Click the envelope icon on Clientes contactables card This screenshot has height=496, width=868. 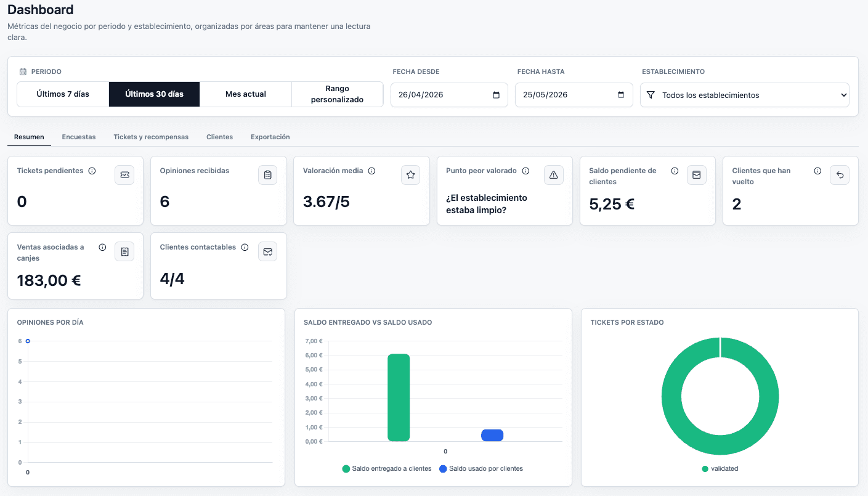pos(267,251)
